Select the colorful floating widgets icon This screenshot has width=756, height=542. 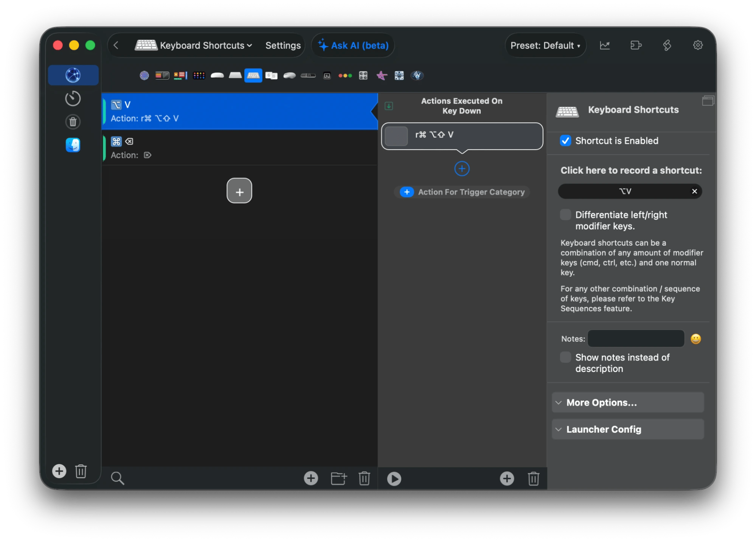coord(180,75)
